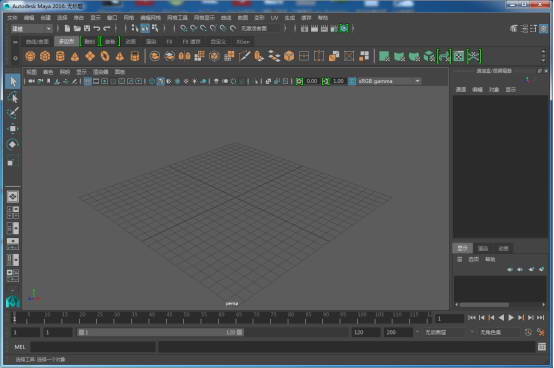Go to end of playback range
The width and height of the screenshot is (554, 368).
541,318
